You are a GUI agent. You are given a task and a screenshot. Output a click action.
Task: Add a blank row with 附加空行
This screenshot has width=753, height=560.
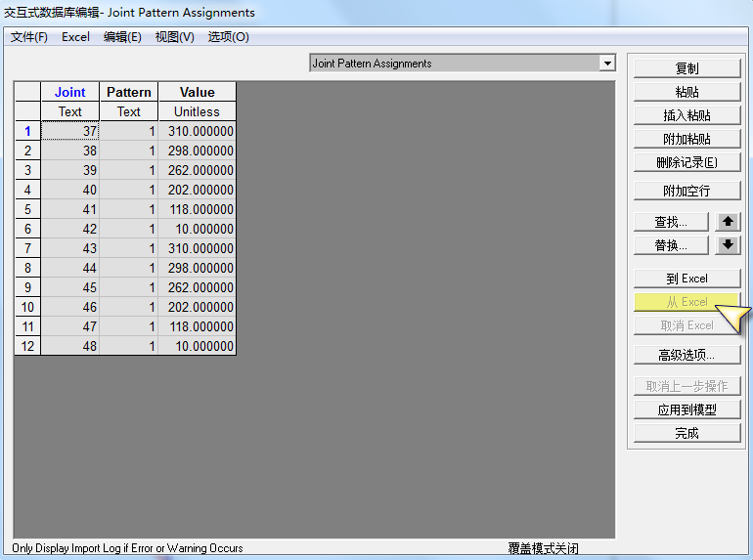click(687, 191)
